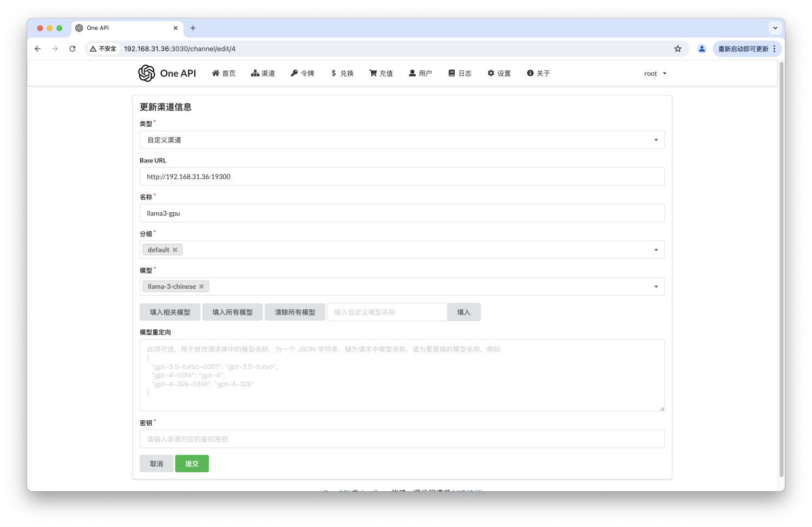Viewport: 812px width, 527px height.
Task: Remove the llama-3-chinese model tag
Action: [201, 287]
